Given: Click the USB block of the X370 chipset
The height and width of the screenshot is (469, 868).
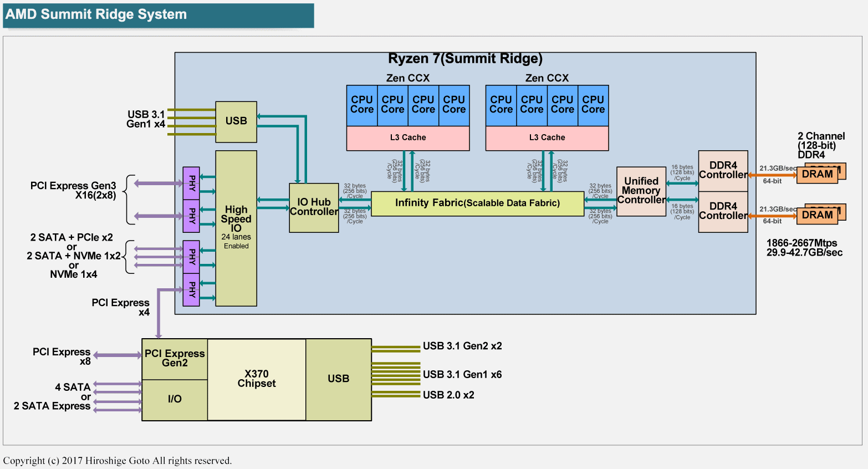Looking at the screenshot, I should tap(339, 380).
